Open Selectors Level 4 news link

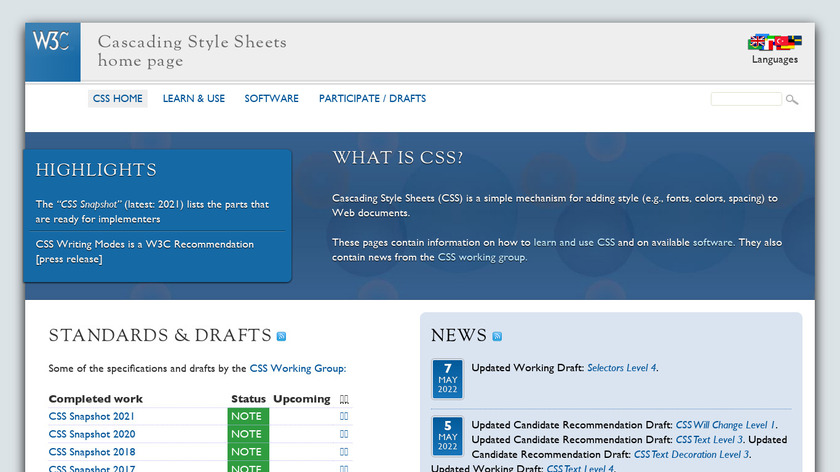tap(621, 368)
